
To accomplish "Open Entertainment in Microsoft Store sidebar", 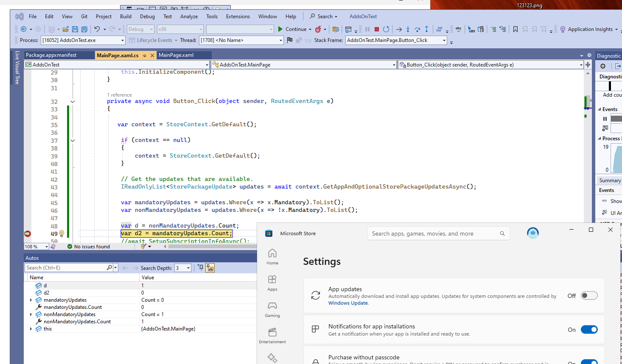I will 272,335.
